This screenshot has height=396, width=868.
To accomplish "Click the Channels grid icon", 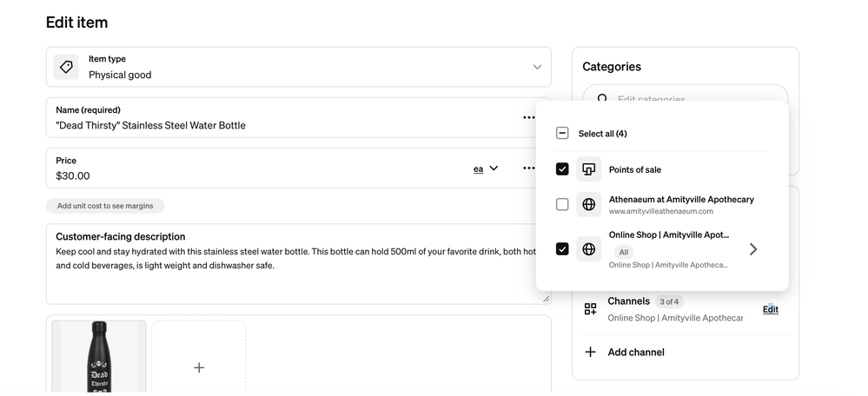I will point(591,309).
